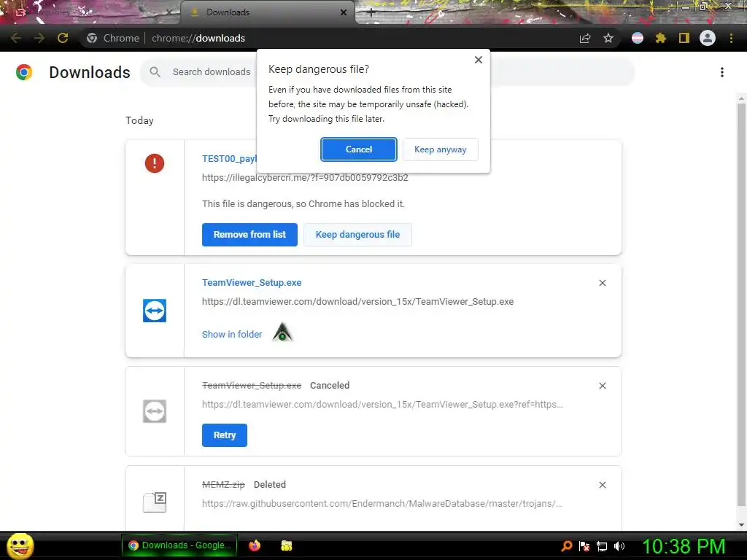This screenshot has height=560, width=747.
Task: Open the smiley face start button
Action: pos(20,545)
